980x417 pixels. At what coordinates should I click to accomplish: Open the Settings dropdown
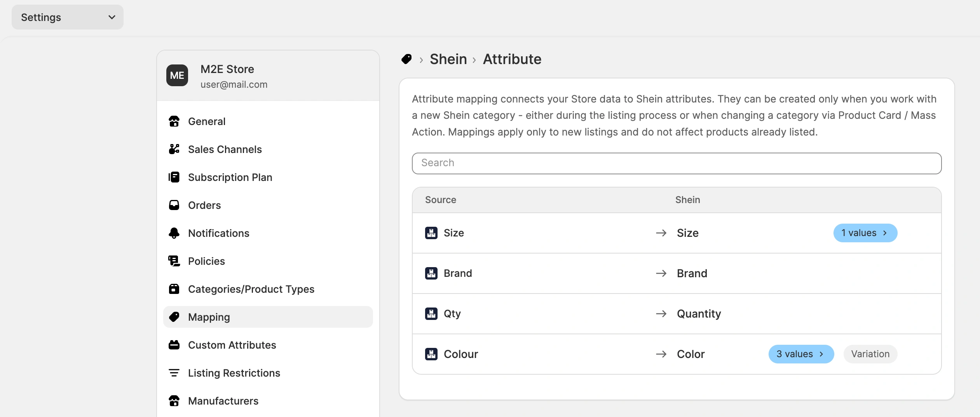(x=68, y=17)
